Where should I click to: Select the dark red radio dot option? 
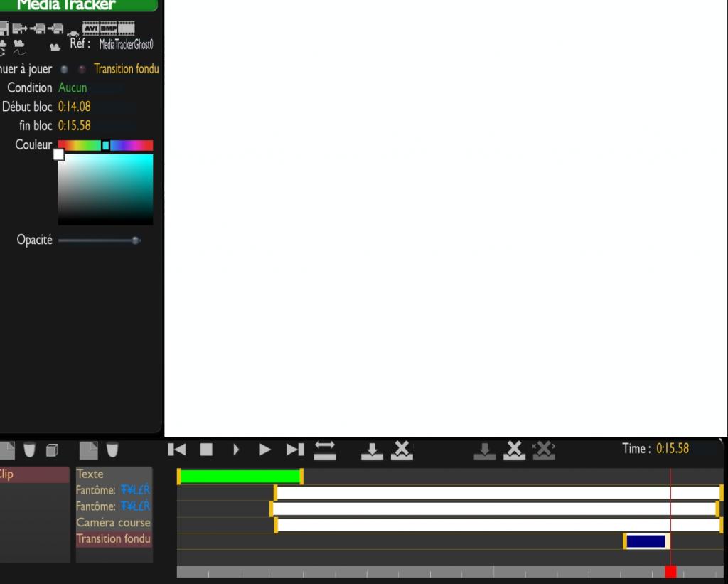(x=82, y=69)
